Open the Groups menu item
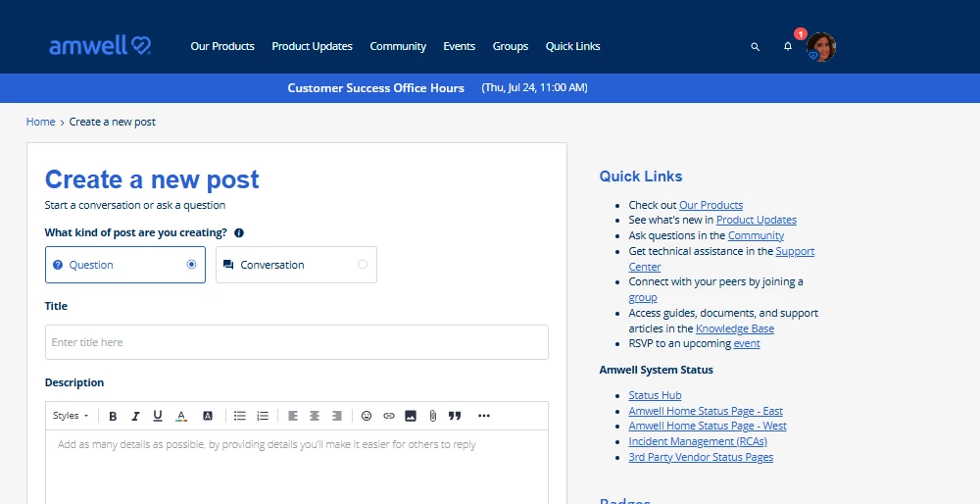The width and height of the screenshot is (980, 504). click(x=510, y=46)
